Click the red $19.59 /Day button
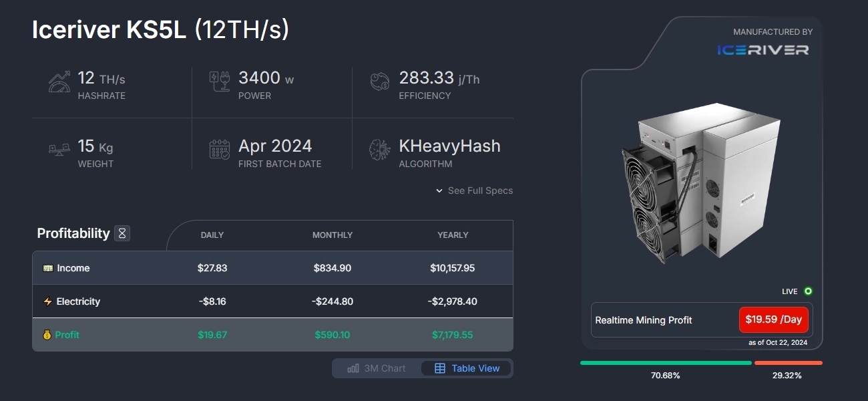 click(773, 319)
